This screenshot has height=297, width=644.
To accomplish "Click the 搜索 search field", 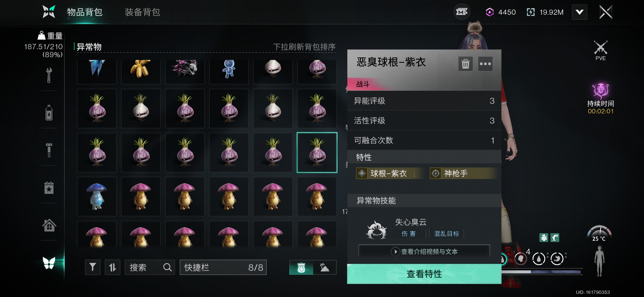I will (x=150, y=267).
